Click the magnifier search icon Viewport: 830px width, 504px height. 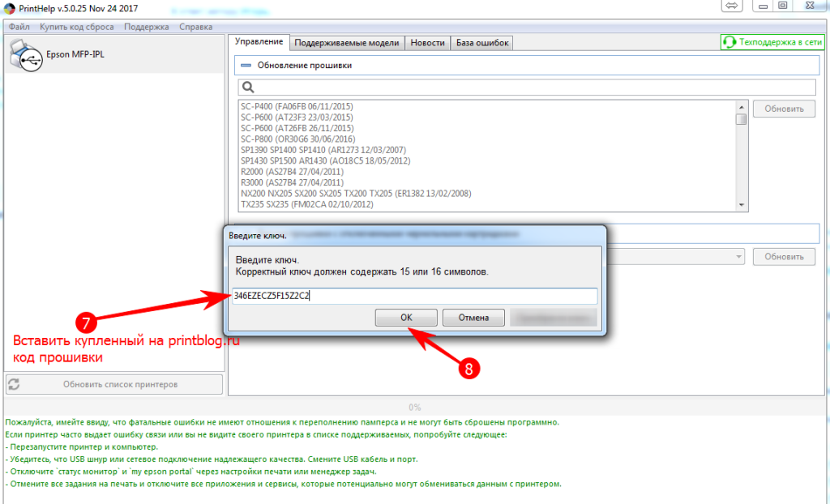(x=249, y=87)
